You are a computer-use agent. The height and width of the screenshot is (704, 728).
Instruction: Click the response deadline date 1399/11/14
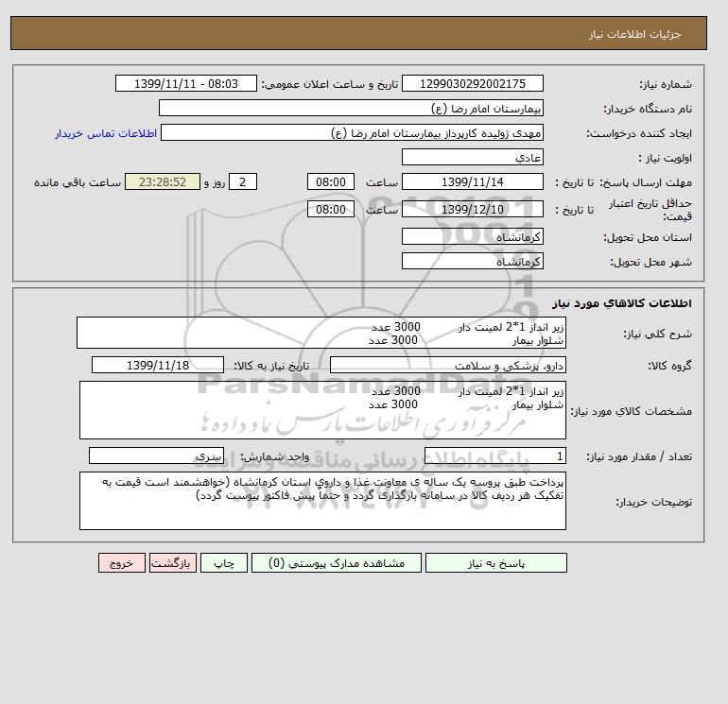coord(472,182)
